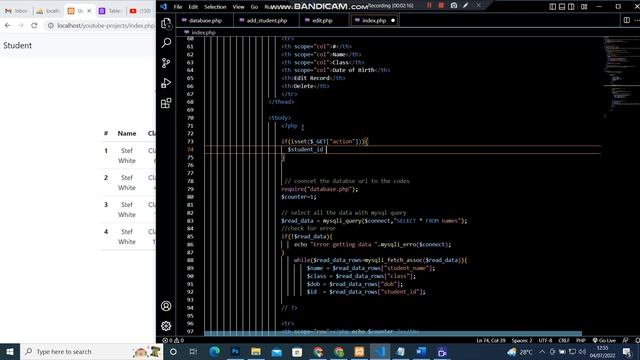The image size is (640, 360).
Task: Click the feedback icon in the status bar
Action: pos(625,340)
